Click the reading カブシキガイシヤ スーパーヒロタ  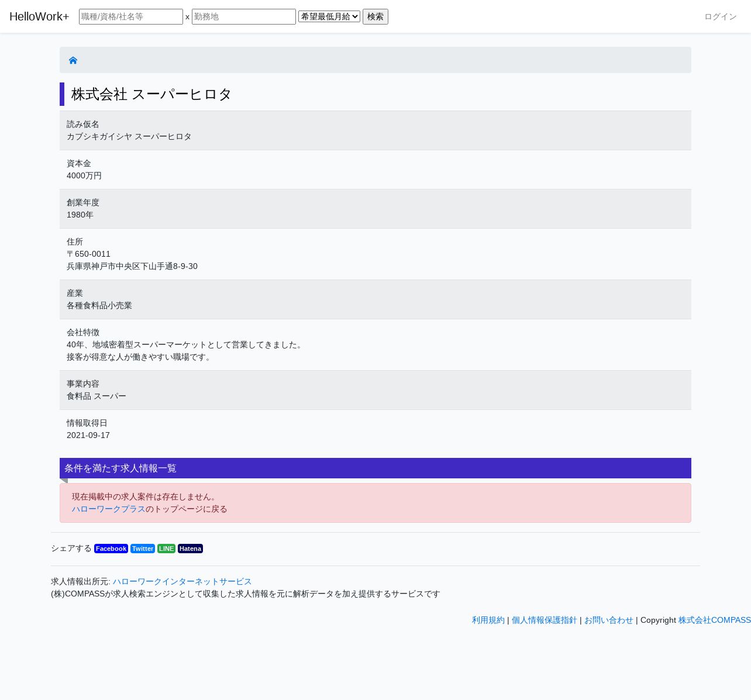point(129,136)
